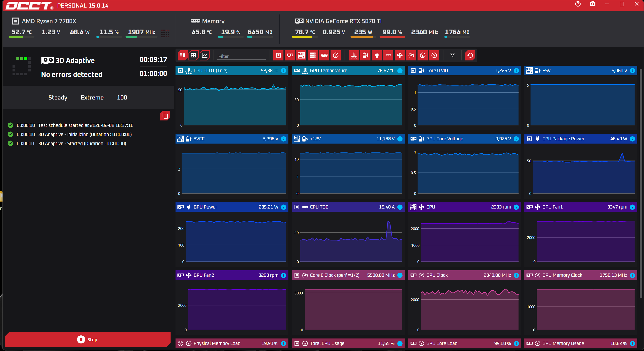This screenshot has width=644, height=351.
Task: Open the help icon in the title bar
Action: 578,4
